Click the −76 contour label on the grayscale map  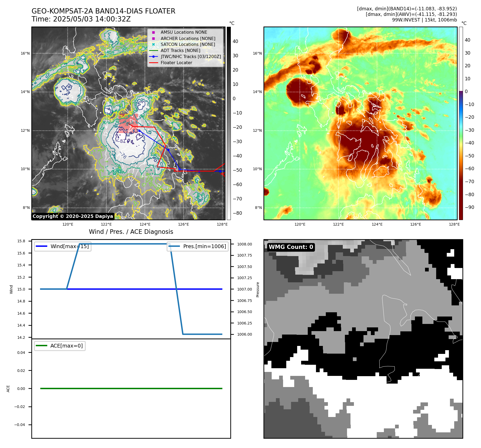[x=123, y=155]
